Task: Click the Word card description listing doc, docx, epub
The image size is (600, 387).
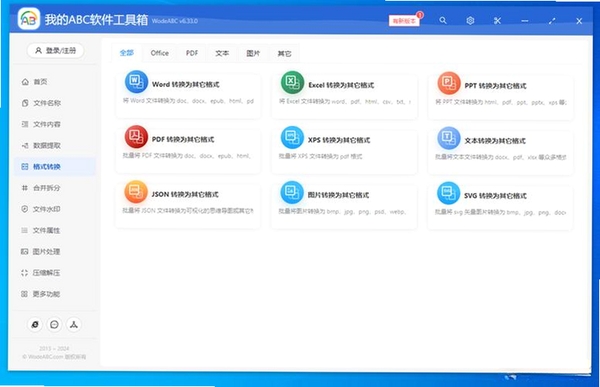Action: 188,101
